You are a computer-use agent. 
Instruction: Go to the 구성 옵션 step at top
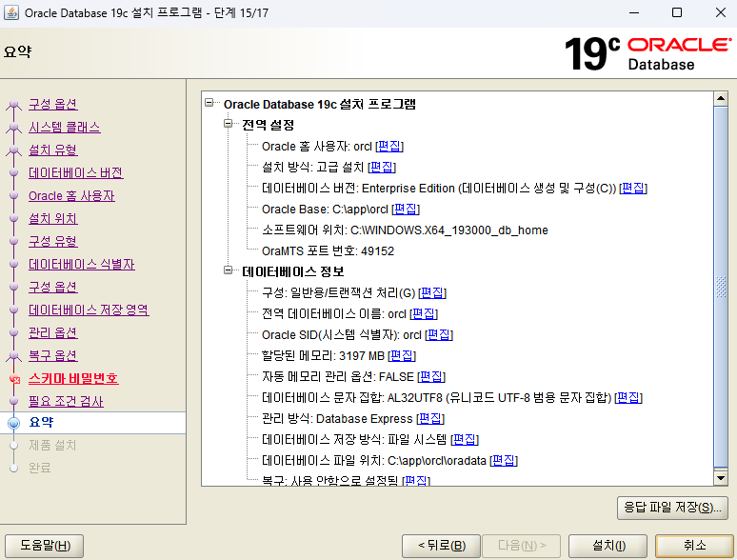53,104
